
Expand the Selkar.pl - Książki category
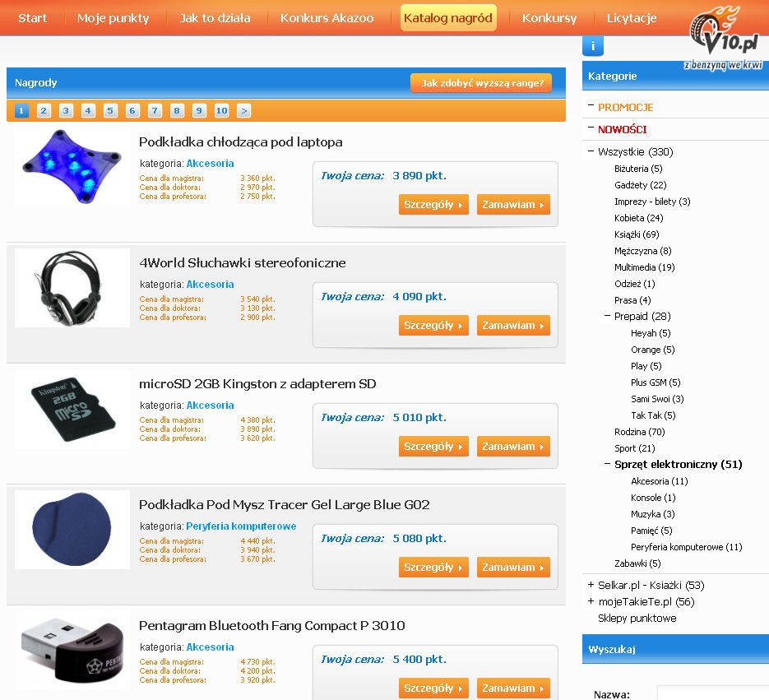pos(591,585)
